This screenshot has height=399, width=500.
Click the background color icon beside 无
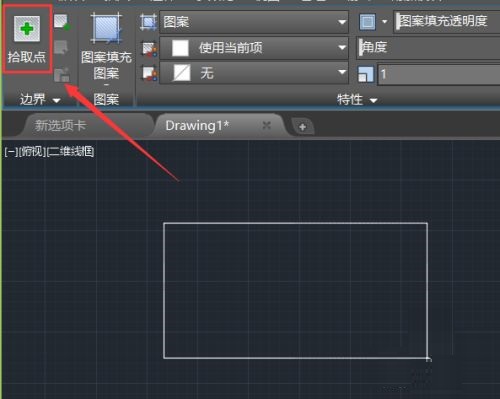[x=149, y=74]
